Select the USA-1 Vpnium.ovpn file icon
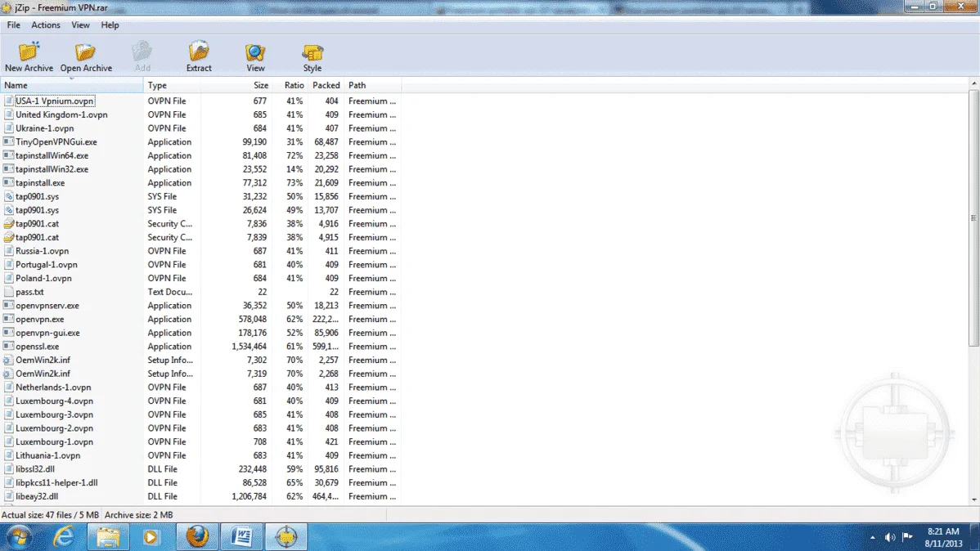 click(9, 101)
